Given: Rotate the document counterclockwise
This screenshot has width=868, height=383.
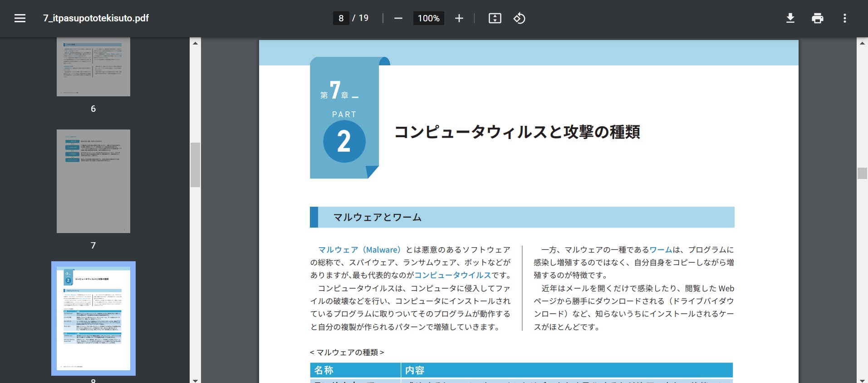Looking at the screenshot, I should [x=519, y=18].
